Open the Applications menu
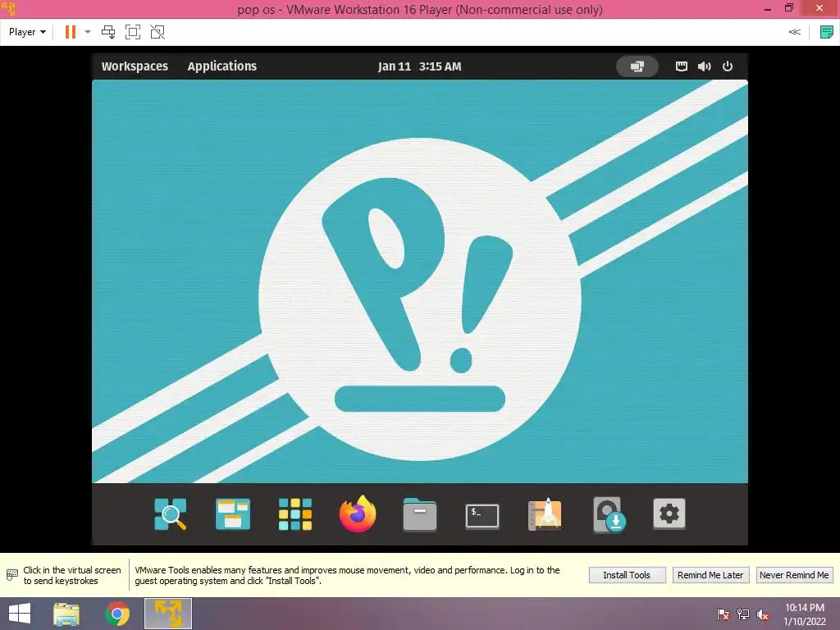The width and height of the screenshot is (840, 630). tap(221, 66)
